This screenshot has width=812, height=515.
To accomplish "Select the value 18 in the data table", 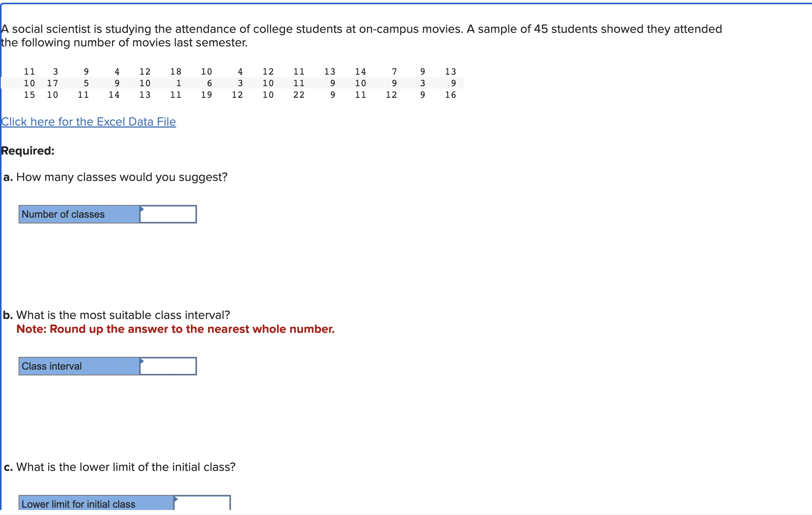I will (x=176, y=71).
